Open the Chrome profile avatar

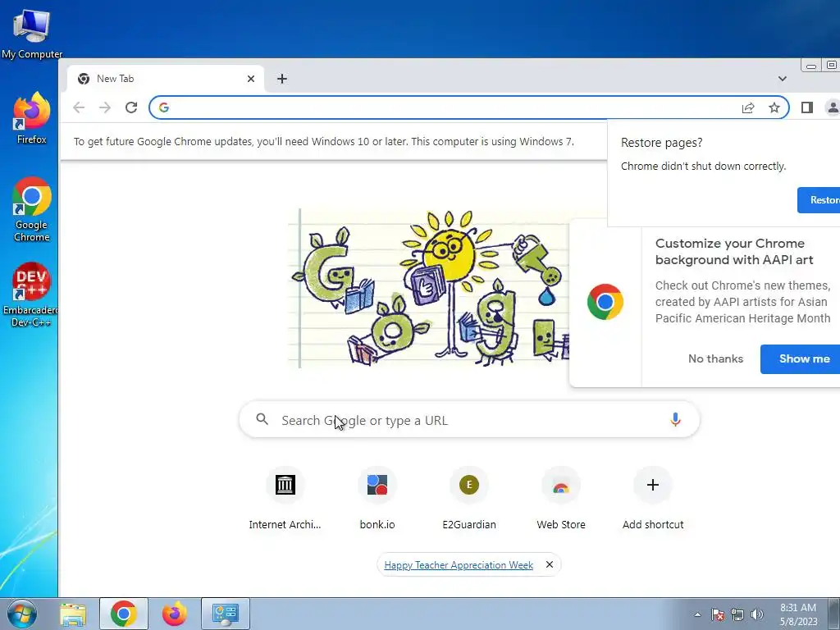tap(833, 107)
